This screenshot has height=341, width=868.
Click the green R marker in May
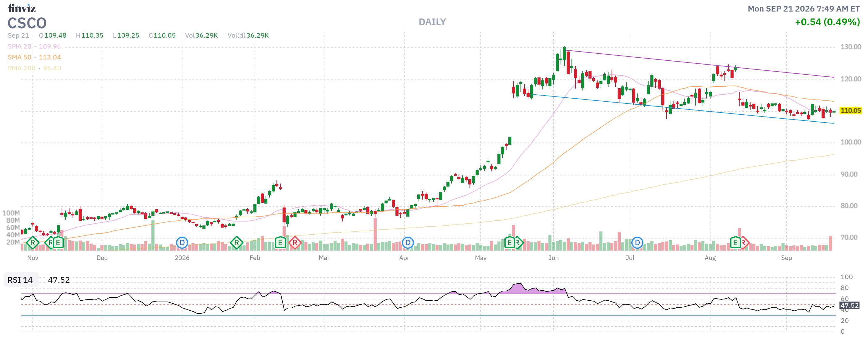tap(519, 243)
